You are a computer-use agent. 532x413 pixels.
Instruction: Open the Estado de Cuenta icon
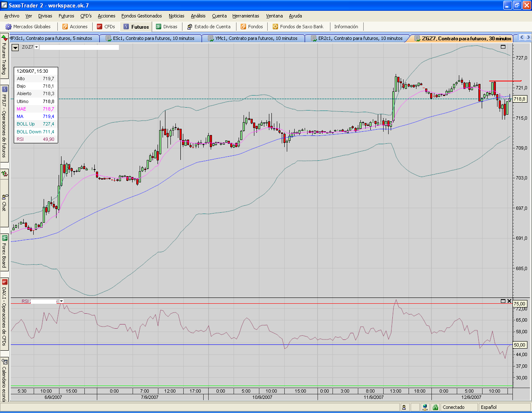pos(190,27)
